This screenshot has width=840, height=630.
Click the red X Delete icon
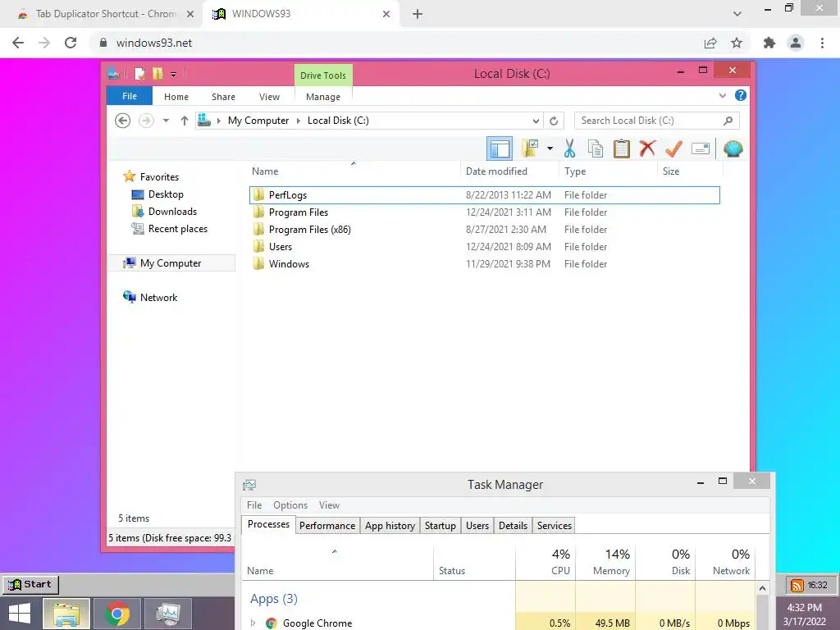[647, 148]
